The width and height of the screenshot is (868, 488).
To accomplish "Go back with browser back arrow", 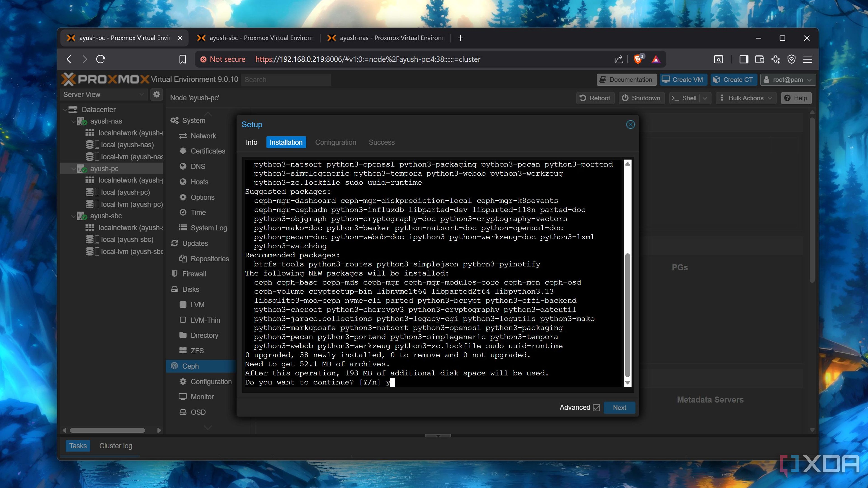I will [69, 59].
